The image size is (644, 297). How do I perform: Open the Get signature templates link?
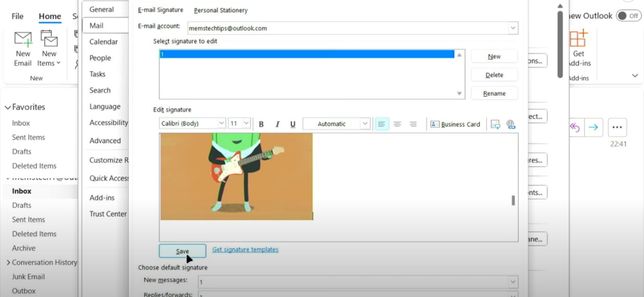245,250
